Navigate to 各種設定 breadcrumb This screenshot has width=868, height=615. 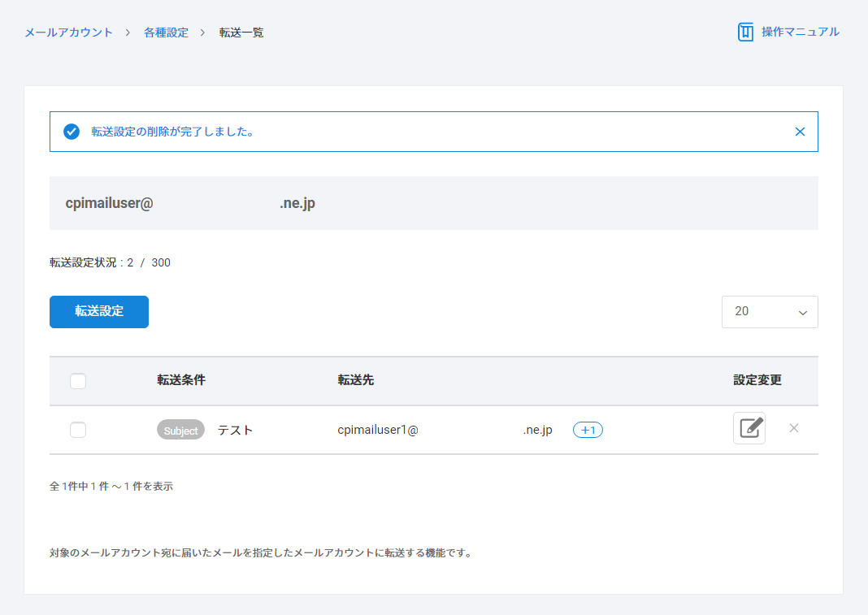pos(166,32)
